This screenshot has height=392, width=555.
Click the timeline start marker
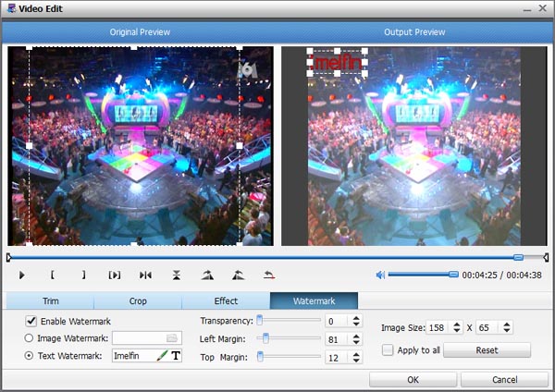click(8, 257)
